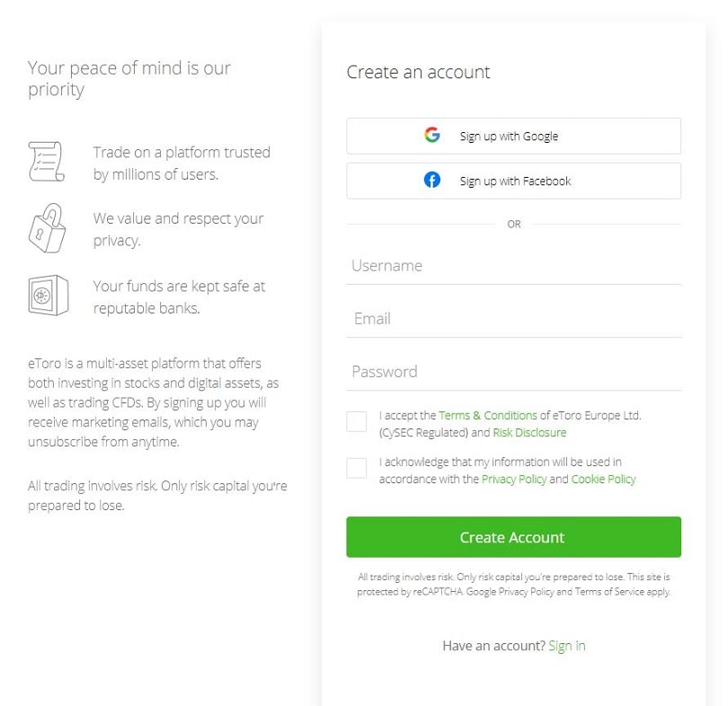Click into the Password field
The width and height of the screenshot is (728, 706).
513,372
